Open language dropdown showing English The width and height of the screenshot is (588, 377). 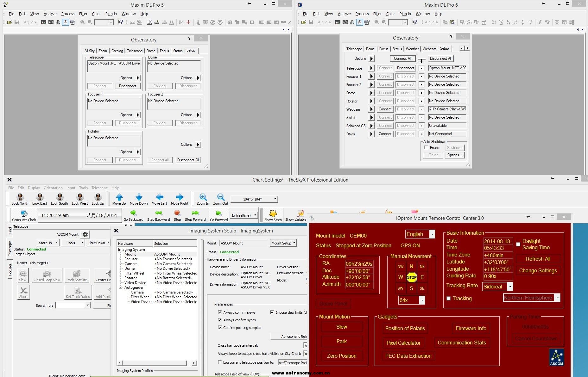pyautogui.click(x=432, y=234)
